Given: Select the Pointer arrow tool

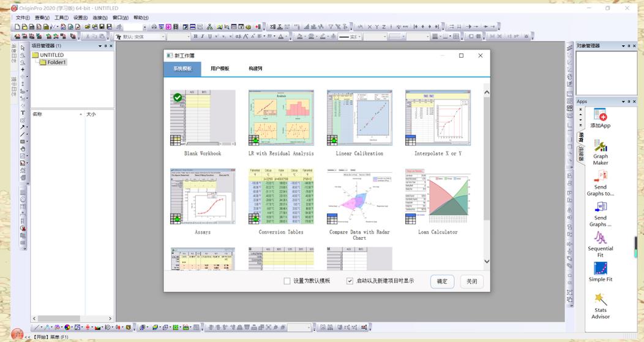Looking at the screenshot, I should [x=23, y=48].
